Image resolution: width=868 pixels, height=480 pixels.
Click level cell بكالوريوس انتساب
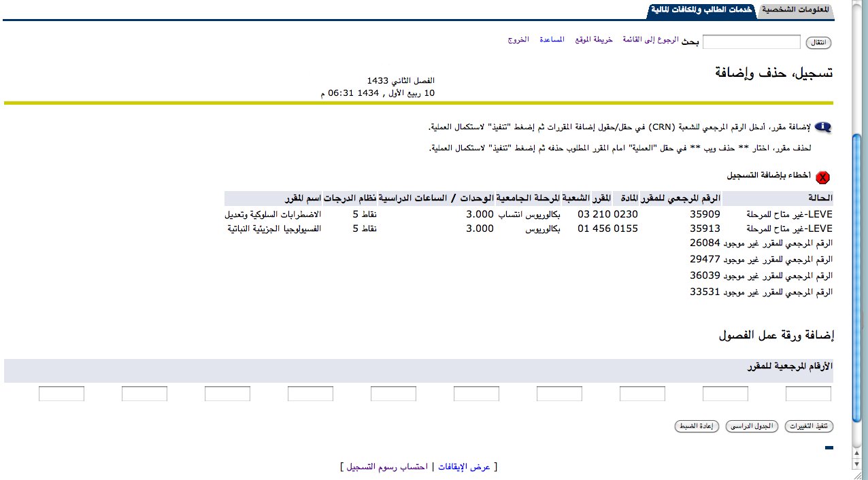click(x=529, y=214)
